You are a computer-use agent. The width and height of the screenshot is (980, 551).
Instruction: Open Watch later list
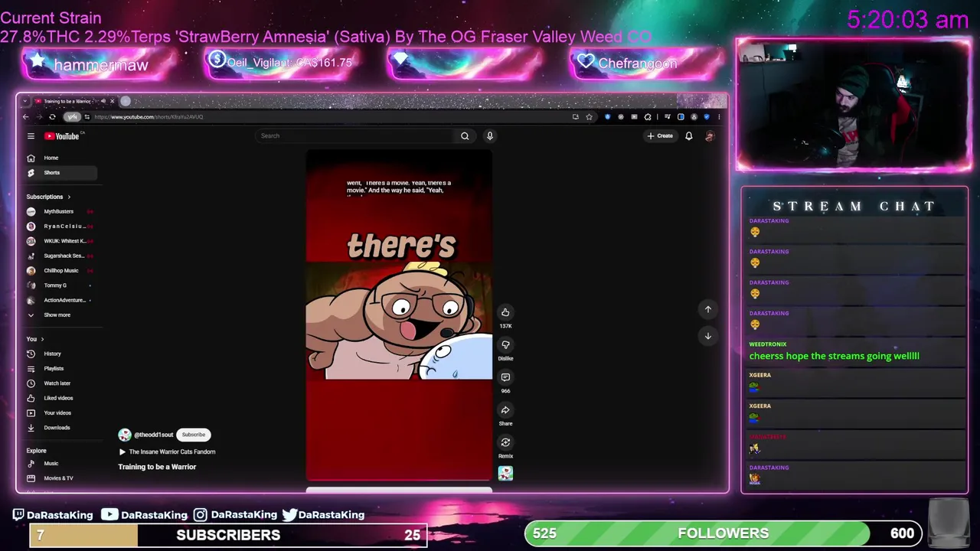60,383
